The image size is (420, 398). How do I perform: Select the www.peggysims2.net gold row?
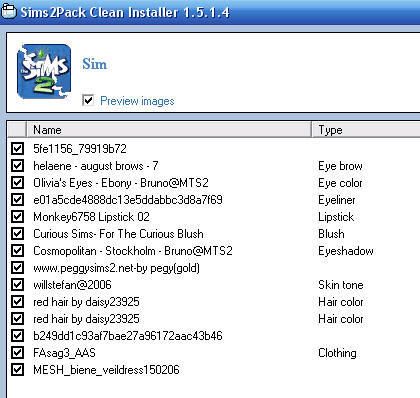(213, 268)
